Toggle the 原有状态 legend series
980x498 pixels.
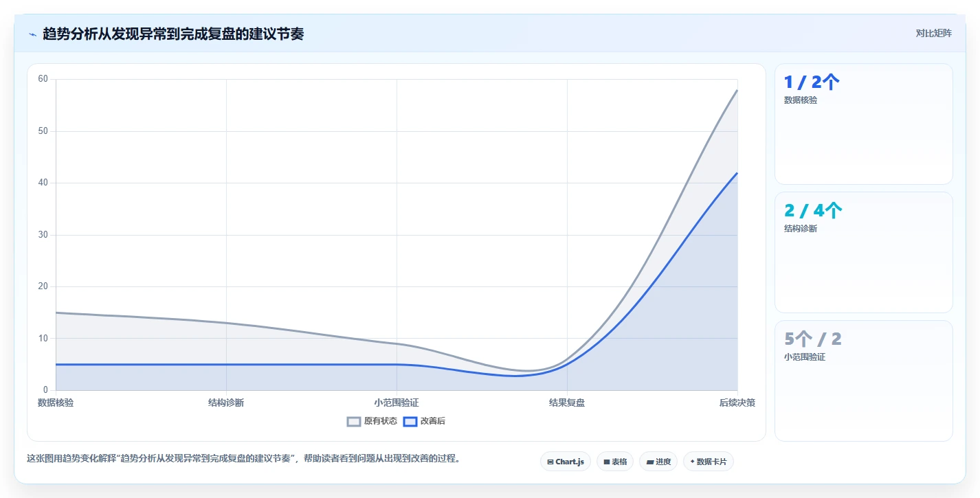pos(372,421)
